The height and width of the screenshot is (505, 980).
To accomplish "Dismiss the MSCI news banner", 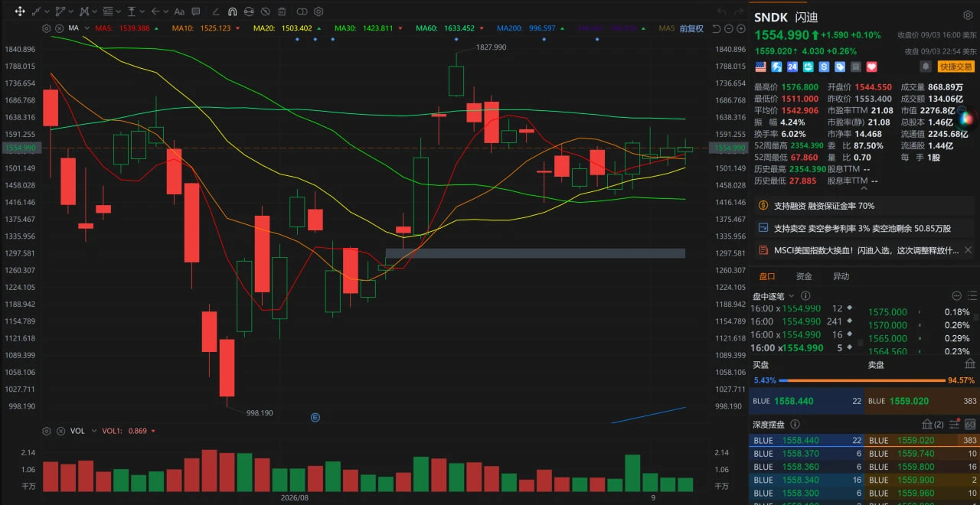I will pyautogui.click(x=968, y=250).
